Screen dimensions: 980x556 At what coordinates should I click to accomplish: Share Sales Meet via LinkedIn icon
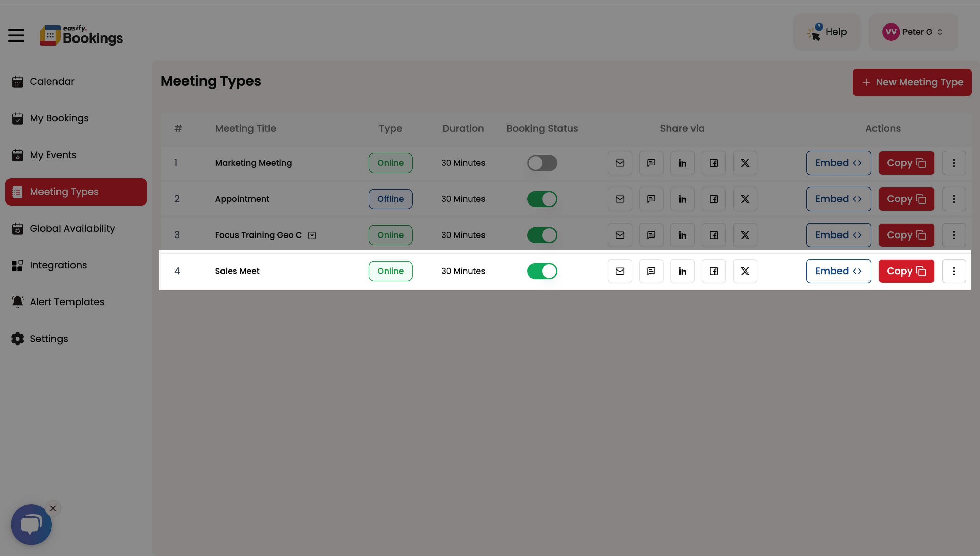pos(682,271)
